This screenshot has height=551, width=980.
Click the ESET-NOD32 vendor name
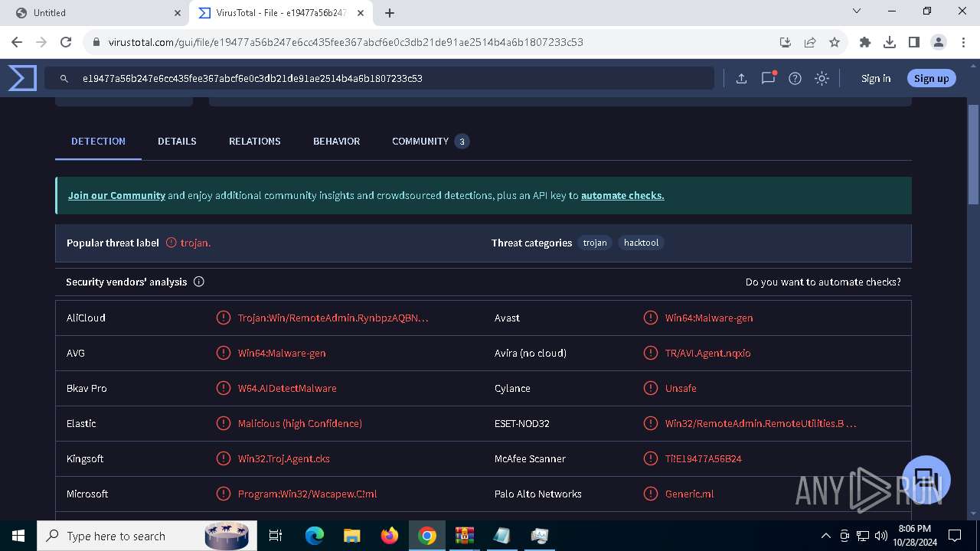click(522, 423)
